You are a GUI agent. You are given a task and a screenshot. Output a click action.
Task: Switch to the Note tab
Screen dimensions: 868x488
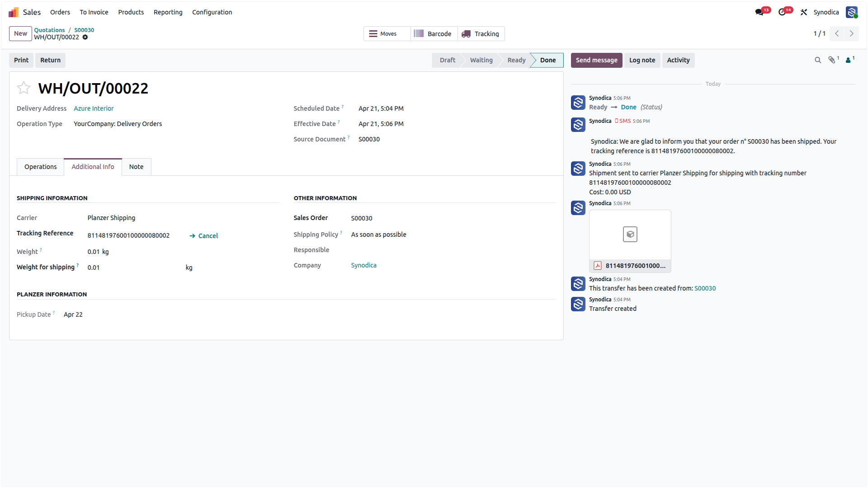click(x=136, y=167)
